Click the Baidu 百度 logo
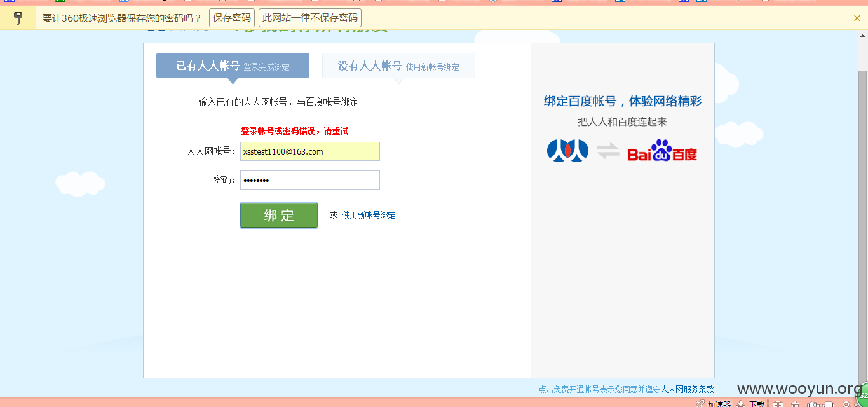 (662, 151)
